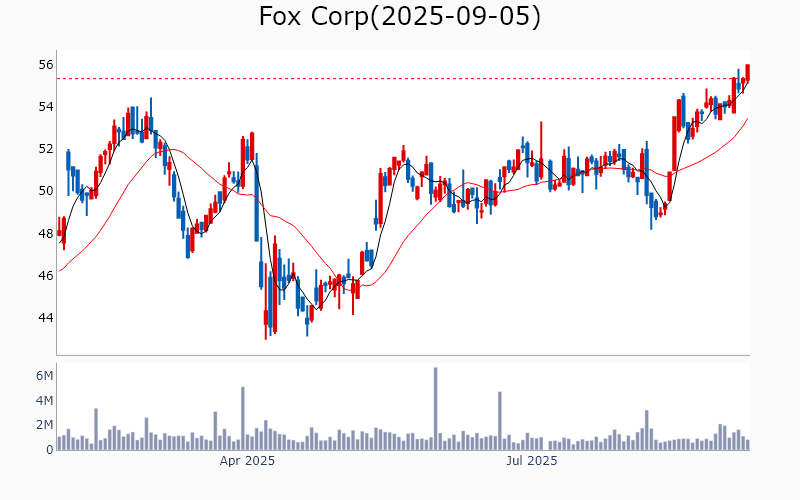Screen dimensions: 800x500
Task: Select the Jul 2025 date label
Action: (531, 461)
